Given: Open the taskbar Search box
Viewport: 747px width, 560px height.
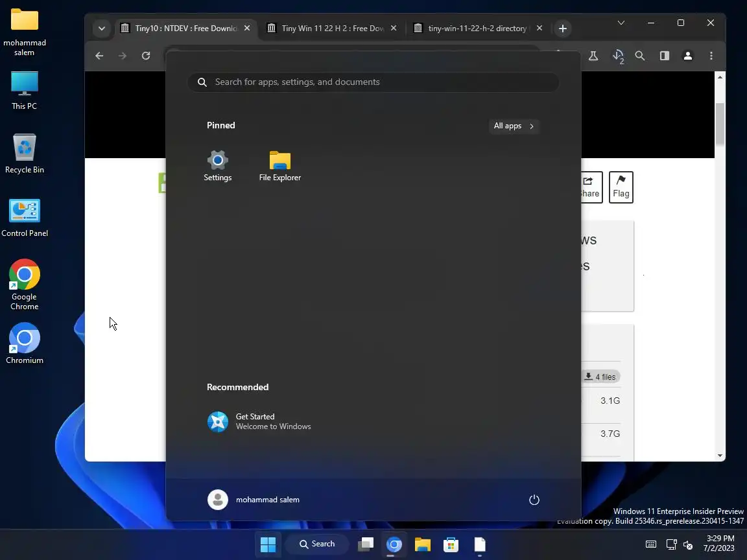Looking at the screenshot, I should point(317,544).
